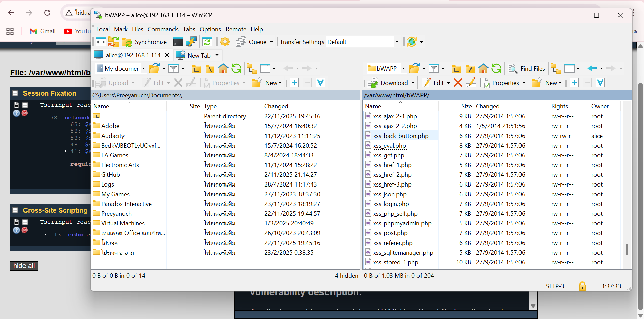The image size is (644, 319).
Task: Open the Transfer Settings Default dropdown
Action: (396, 42)
